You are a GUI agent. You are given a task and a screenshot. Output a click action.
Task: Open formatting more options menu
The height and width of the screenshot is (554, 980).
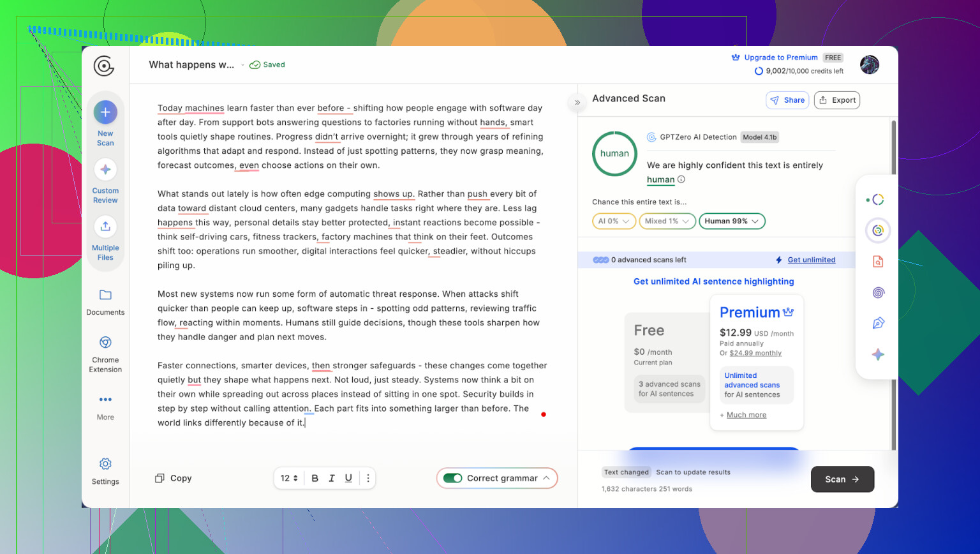pos(368,478)
